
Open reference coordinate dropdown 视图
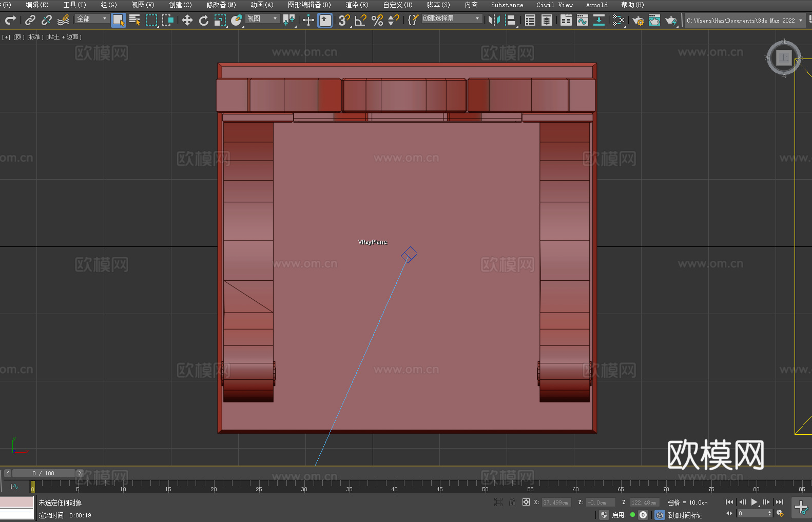click(x=262, y=18)
